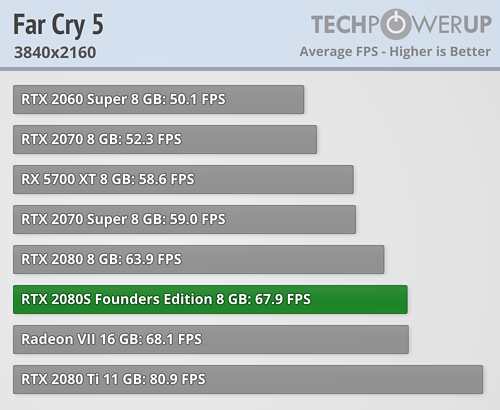500x410 pixels.
Task: Click the 58.6 FPS value text
Action: (x=166, y=179)
